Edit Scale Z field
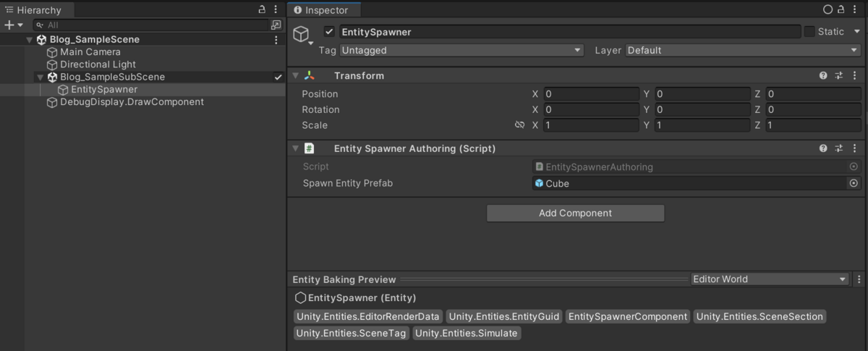This screenshot has height=351, width=868. 813,125
